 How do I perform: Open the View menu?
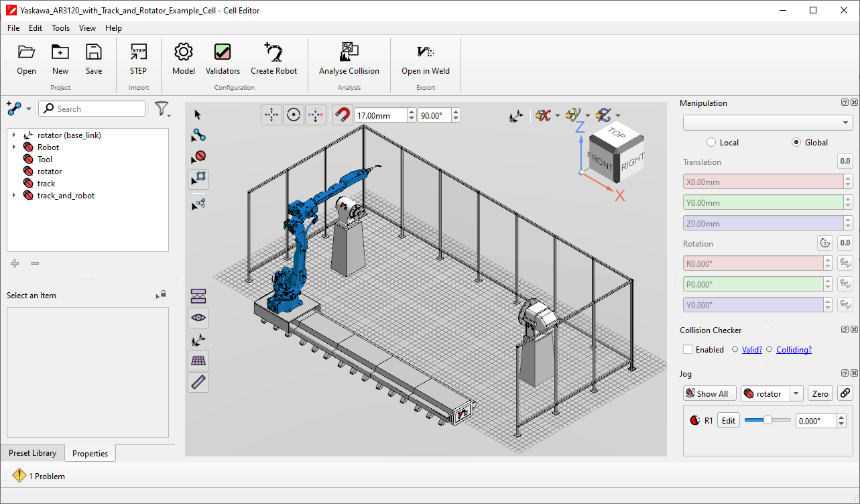[87, 28]
